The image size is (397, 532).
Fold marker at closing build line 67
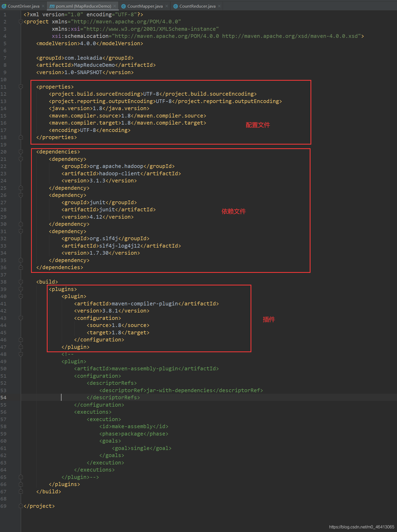(x=21, y=492)
